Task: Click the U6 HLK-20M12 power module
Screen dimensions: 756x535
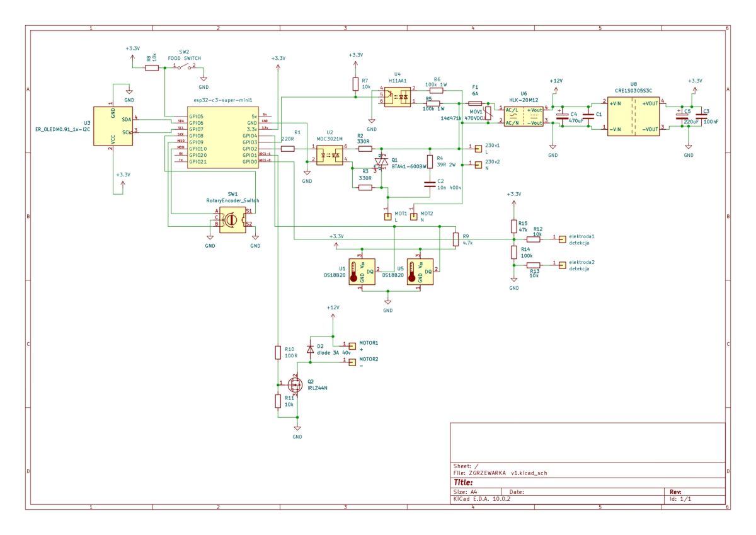Action: click(x=524, y=117)
